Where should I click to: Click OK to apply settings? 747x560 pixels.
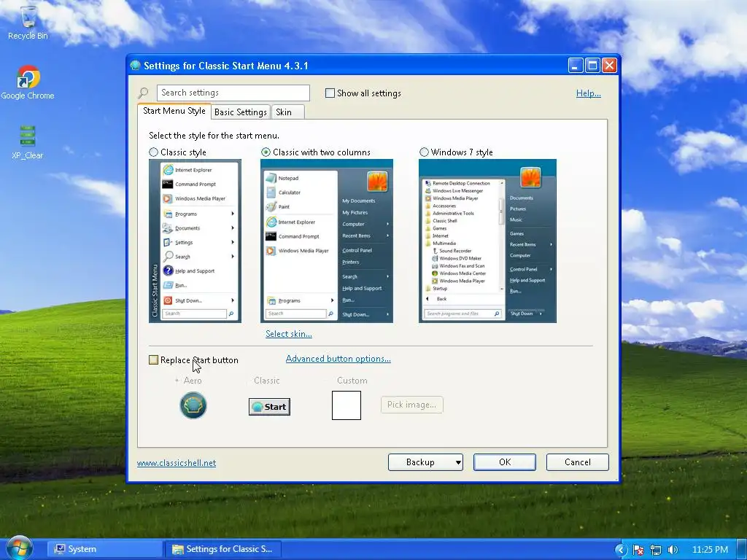pyautogui.click(x=505, y=462)
